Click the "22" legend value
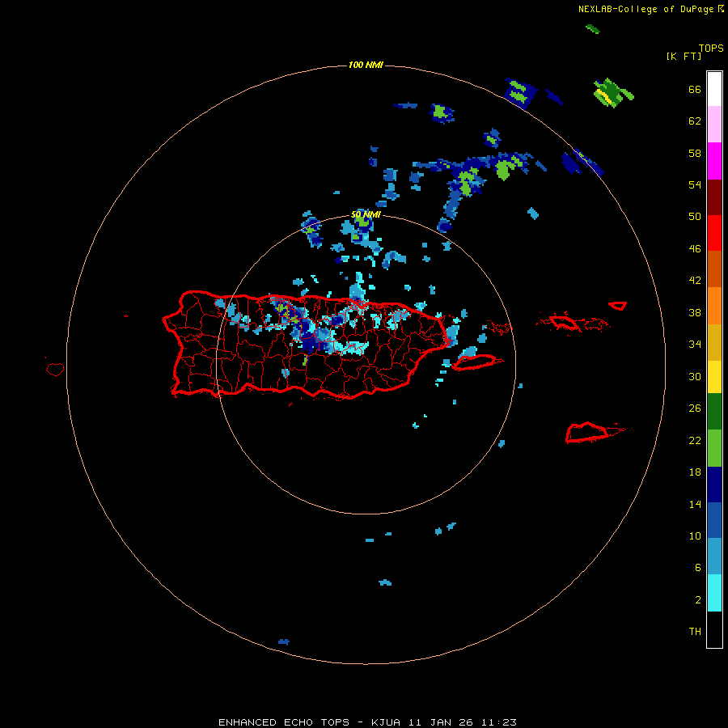This screenshot has width=728, height=728. (x=695, y=441)
